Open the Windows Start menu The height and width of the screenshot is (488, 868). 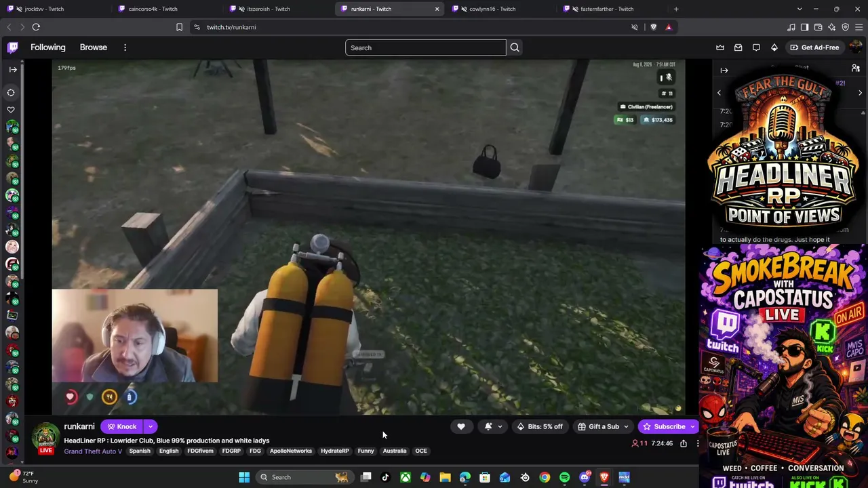(244, 477)
